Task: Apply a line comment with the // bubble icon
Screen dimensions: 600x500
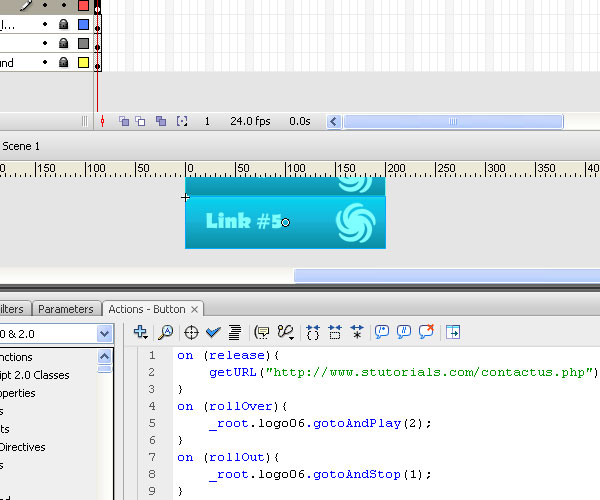Action: tap(404, 332)
